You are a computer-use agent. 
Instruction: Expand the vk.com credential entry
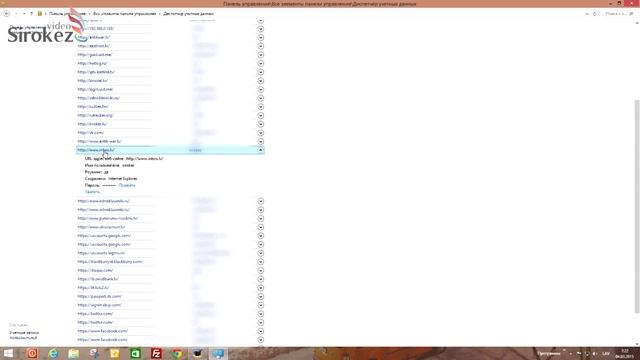260,133
